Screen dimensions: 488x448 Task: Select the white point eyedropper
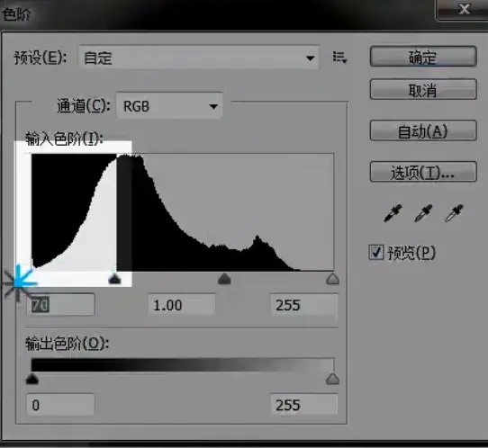pos(454,213)
